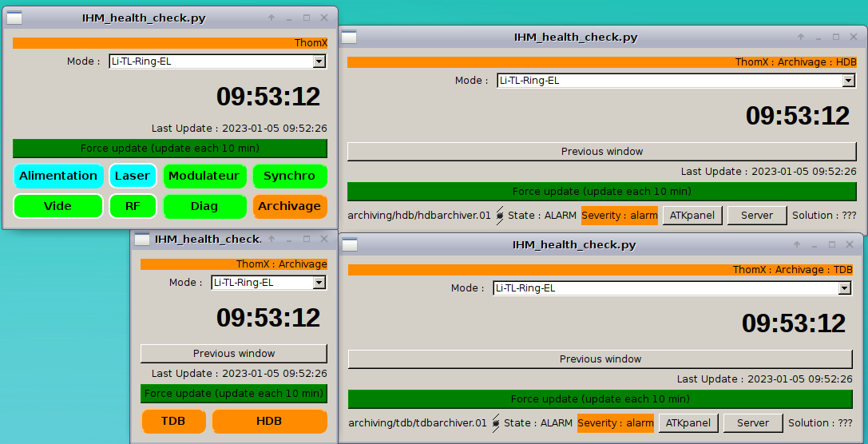Open window menu icon of the main ThomX window
868x444 pixels.
tap(14, 18)
